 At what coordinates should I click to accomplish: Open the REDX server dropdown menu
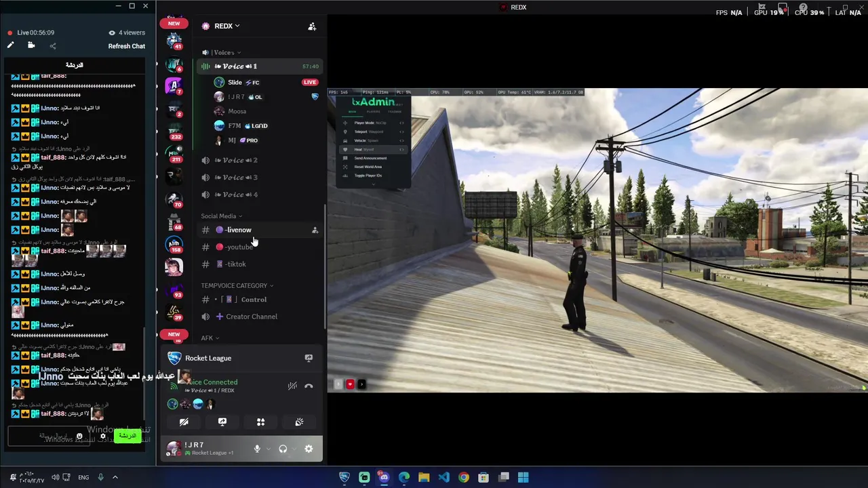pyautogui.click(x=229, y=26)
